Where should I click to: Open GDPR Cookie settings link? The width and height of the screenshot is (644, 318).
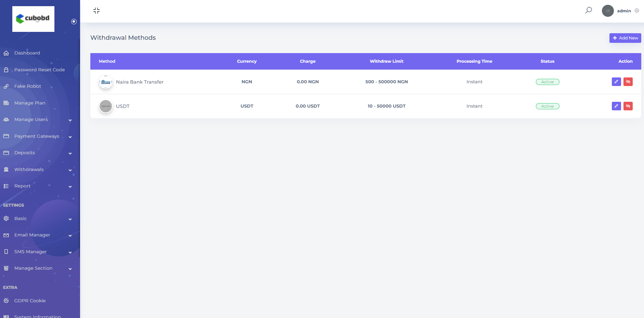coord(30,301)
